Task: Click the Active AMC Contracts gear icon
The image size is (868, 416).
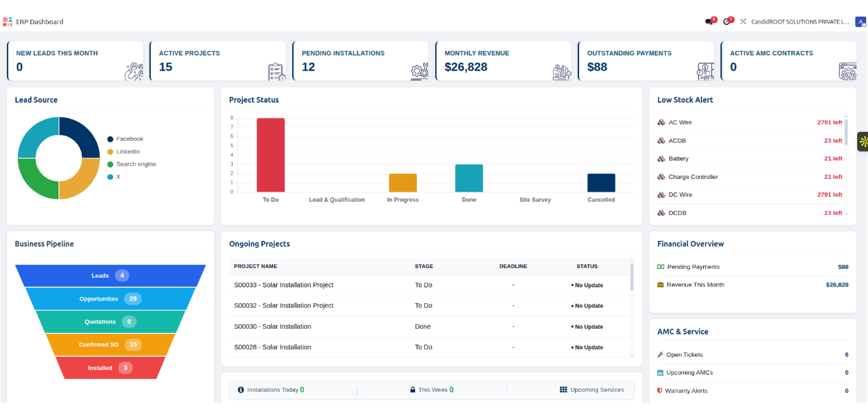Action: [x=848, y=71]
